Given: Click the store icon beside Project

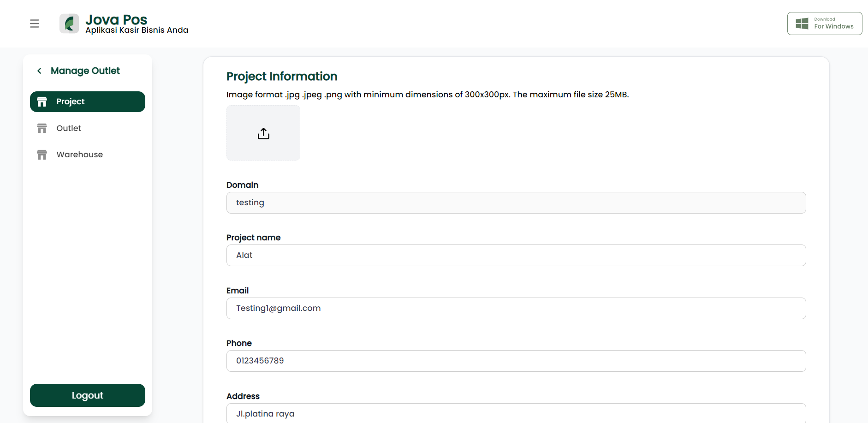Looking at the screenshot, I should (x=42, y=101).
